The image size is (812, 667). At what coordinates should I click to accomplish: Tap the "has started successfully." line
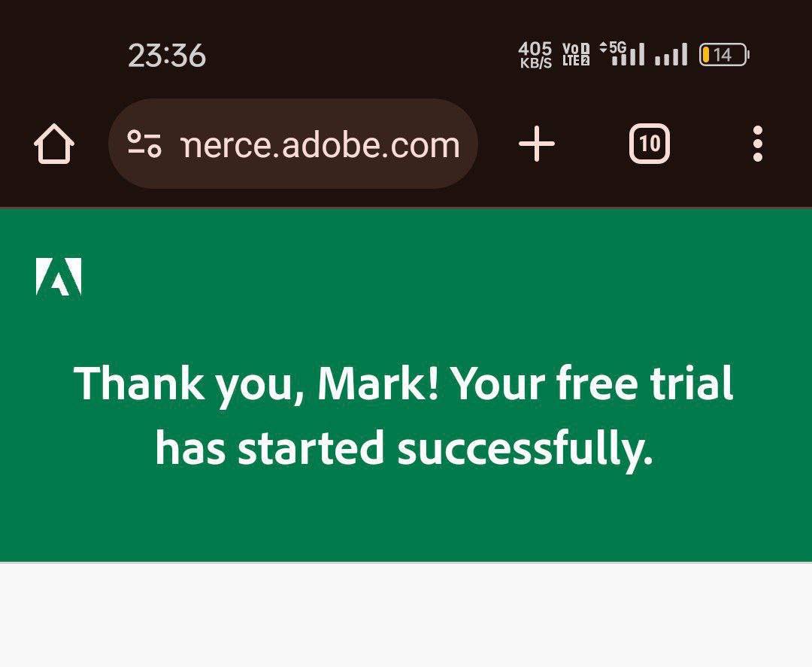pos(404,448)
